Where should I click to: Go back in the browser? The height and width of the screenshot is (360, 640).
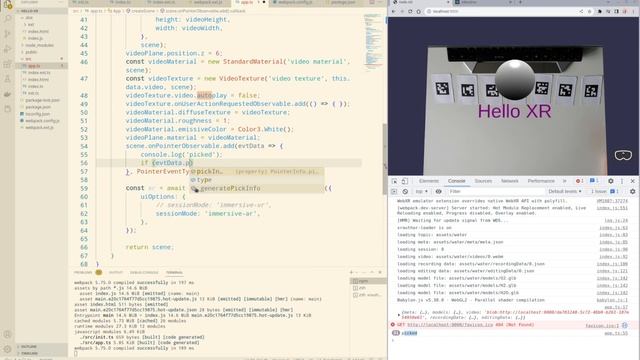[393, 11]
